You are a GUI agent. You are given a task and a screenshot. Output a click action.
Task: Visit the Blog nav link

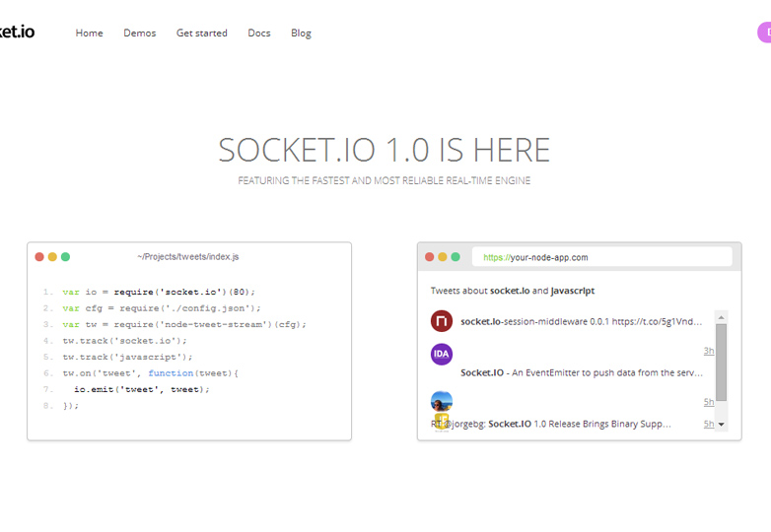click(x=301, y=33)
